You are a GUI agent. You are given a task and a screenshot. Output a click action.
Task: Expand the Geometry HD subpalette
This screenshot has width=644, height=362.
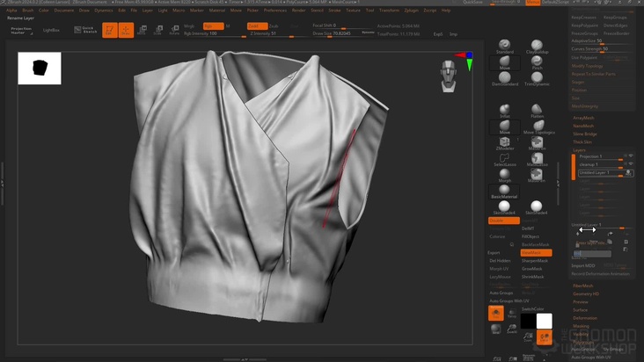[x=586, y=294]
